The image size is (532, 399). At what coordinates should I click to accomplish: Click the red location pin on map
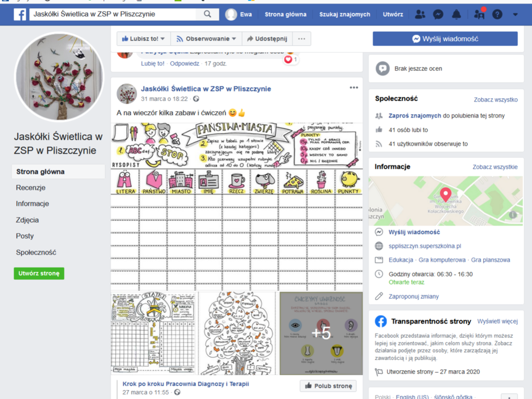tap(445, 194)
